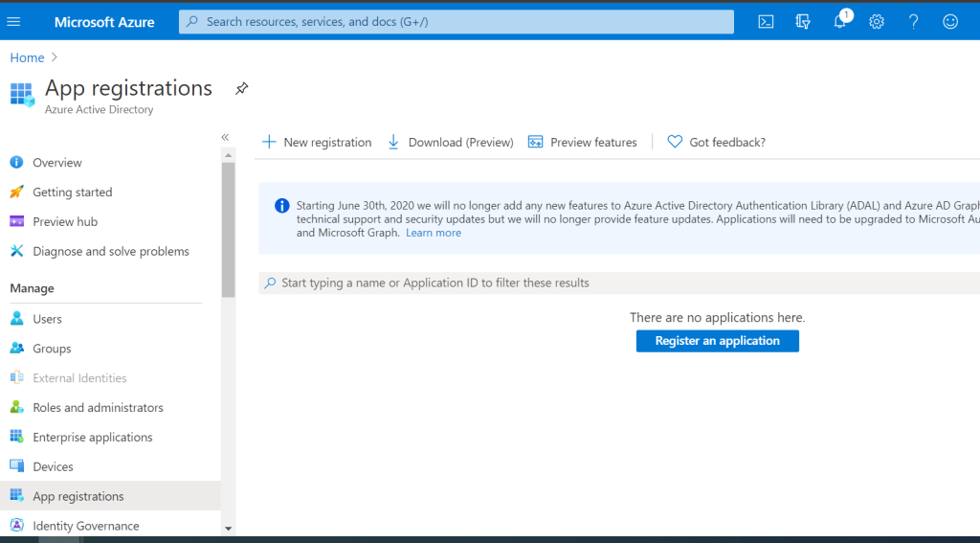Screen dimensions: 980x543
Task: Click the Getting started rocket icon
Action: click(x=17, y=192)
